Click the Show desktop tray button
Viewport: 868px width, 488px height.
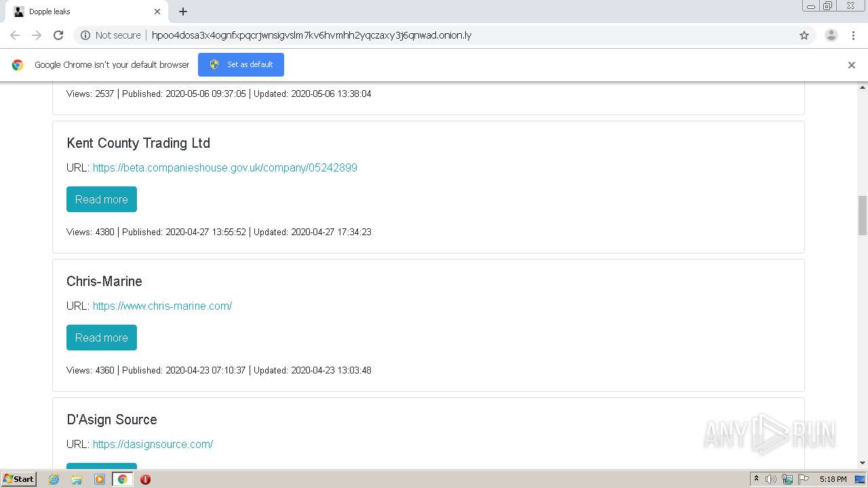pos(861,479)
